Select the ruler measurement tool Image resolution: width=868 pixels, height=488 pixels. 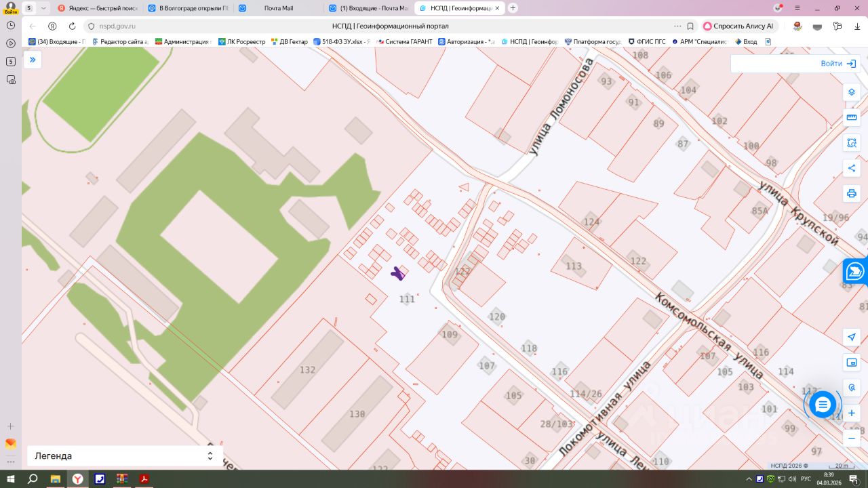pos(852,118)
